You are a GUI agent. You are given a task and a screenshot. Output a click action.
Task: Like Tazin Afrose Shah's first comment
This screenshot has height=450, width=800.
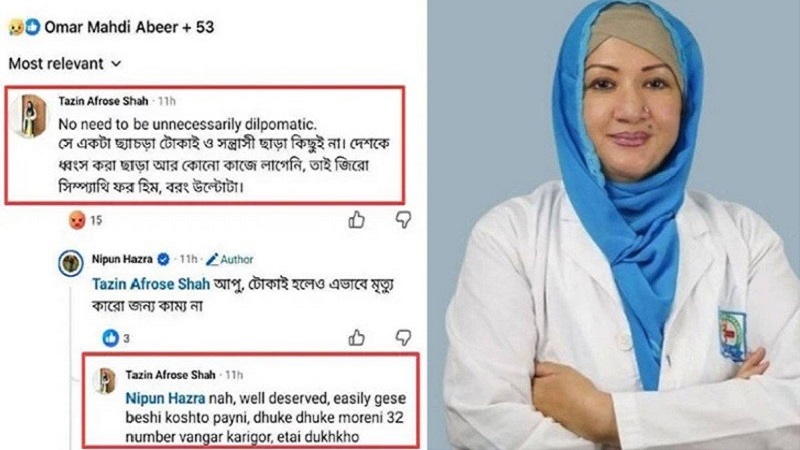point(357,220)
